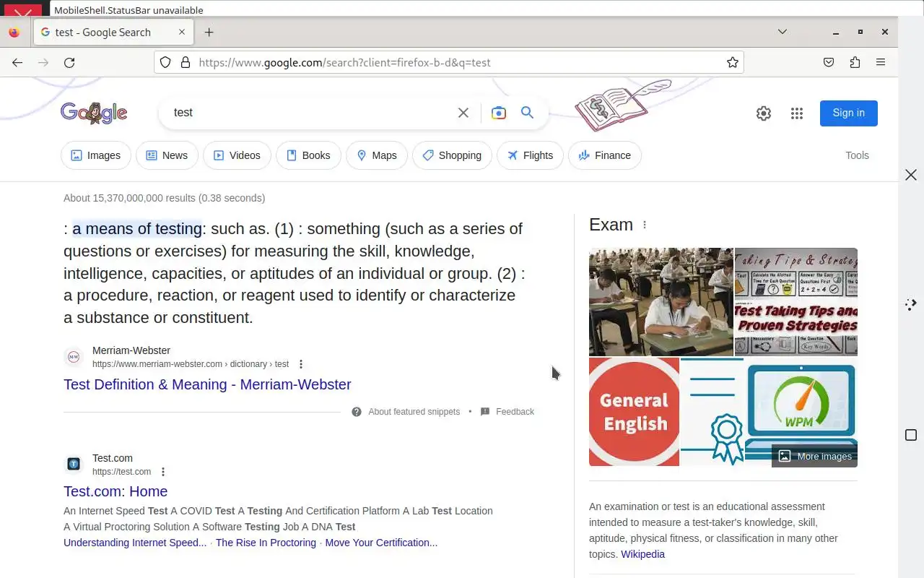Click the Test.com site favicon
The image size is (924, 578).
[x=74, y=464]
